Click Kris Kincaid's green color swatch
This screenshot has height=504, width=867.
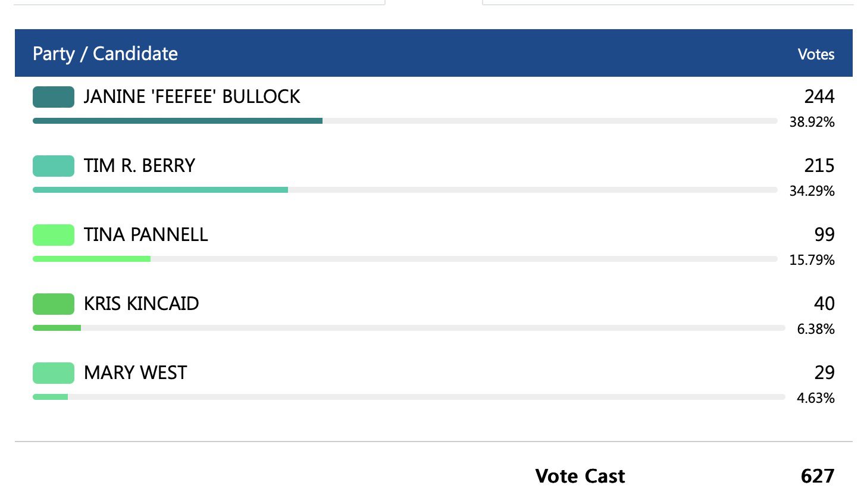[54, 304]
